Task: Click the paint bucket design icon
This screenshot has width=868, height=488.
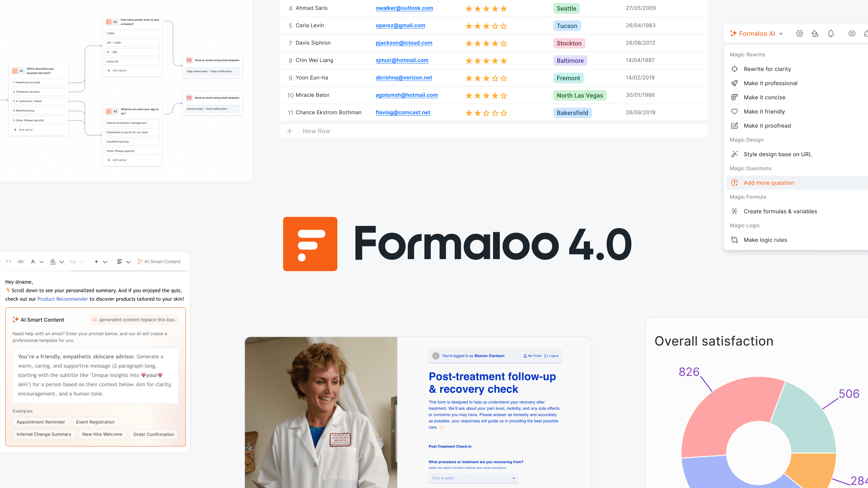Action: [x=815, y=34]
